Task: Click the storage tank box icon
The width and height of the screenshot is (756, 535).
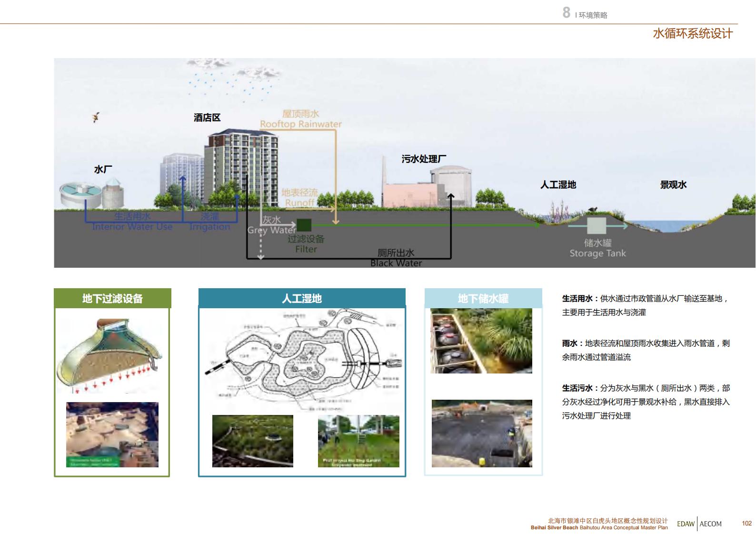Action: [596, 225]
